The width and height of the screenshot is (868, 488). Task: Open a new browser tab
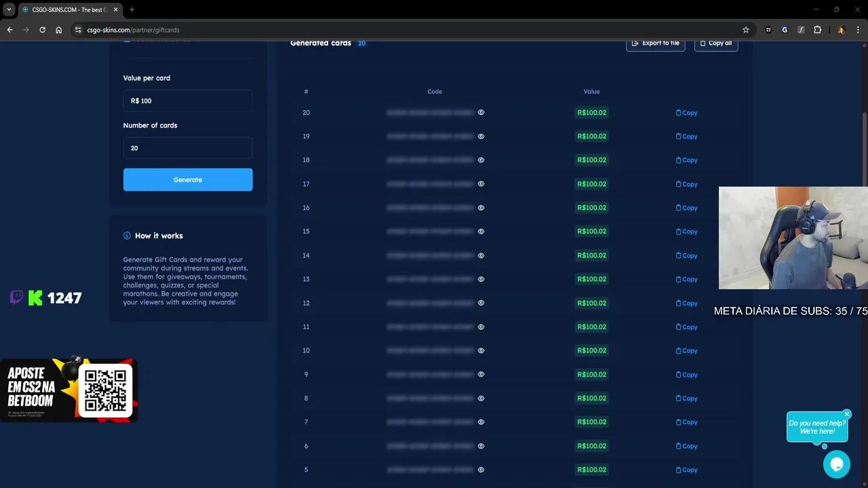pos(132,9)
